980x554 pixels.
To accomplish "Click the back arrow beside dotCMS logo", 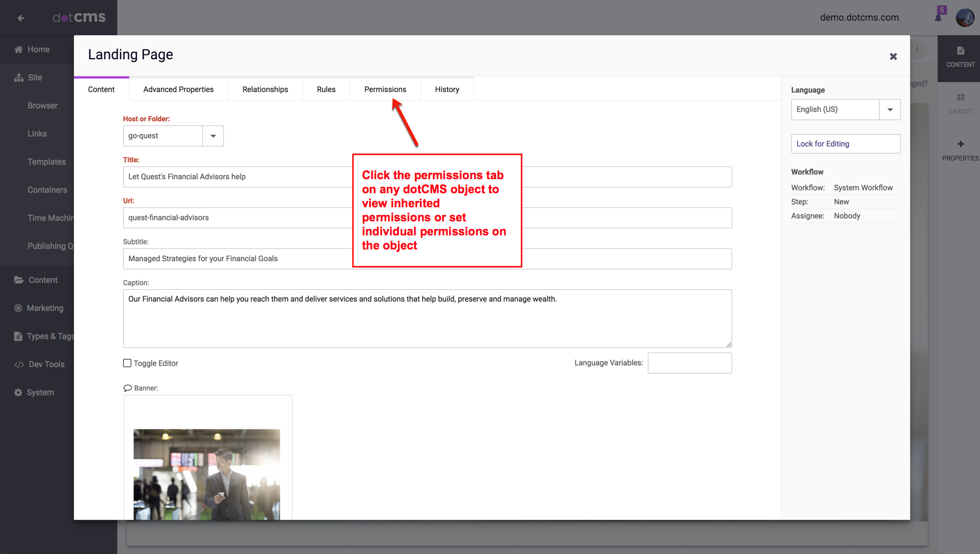I will click(x=21, y=18).
